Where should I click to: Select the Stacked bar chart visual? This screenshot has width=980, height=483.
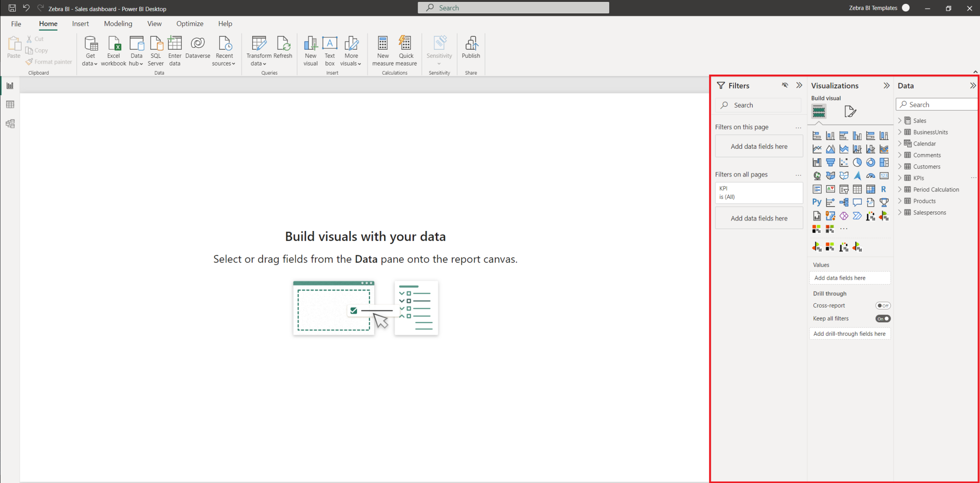817,136
